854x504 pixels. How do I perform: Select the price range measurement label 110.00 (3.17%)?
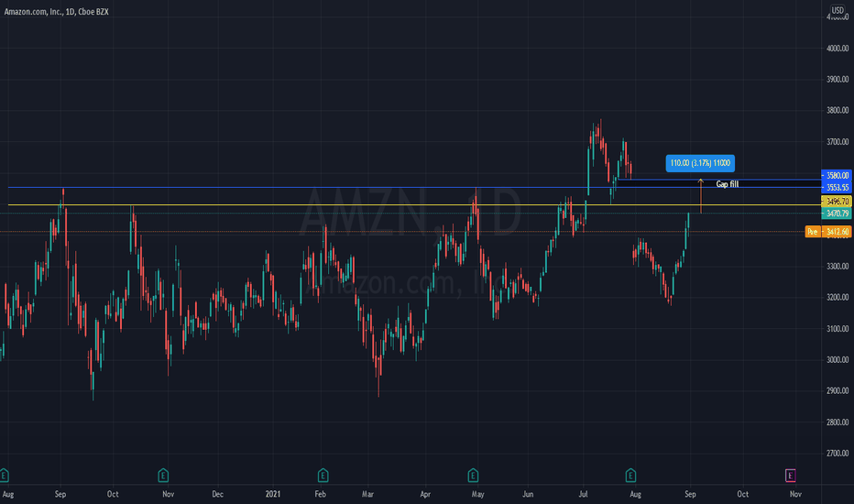[x=700, y=163]
